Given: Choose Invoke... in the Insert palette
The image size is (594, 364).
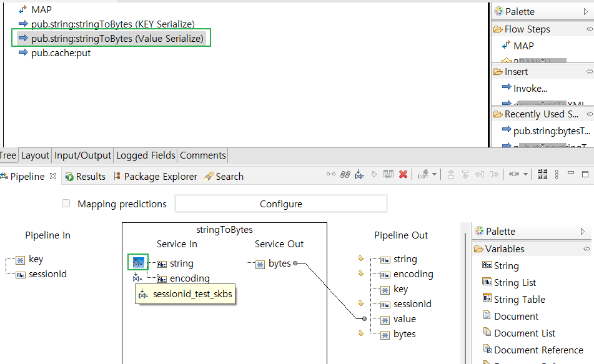Looking at the screenshot, I should click(530, 89).
